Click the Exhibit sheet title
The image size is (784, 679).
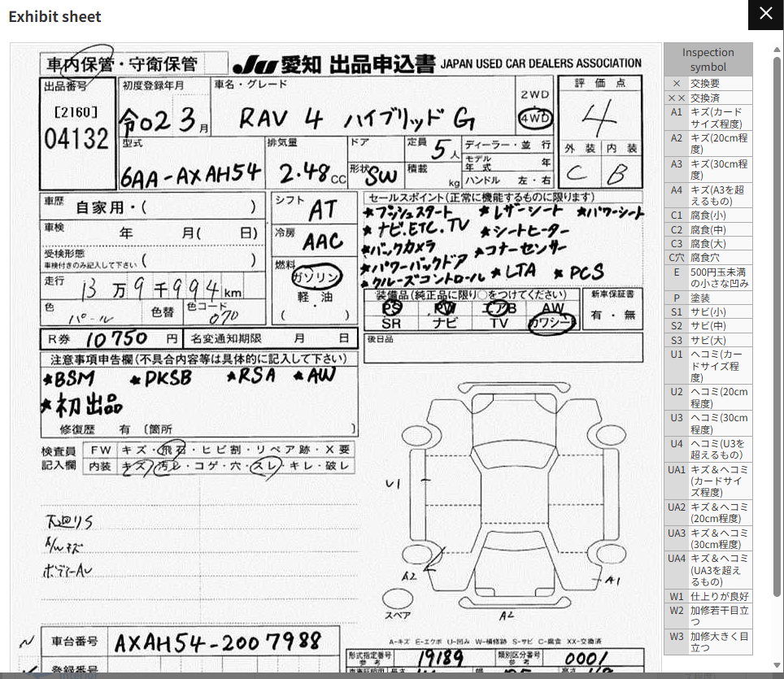pos(54,16)
